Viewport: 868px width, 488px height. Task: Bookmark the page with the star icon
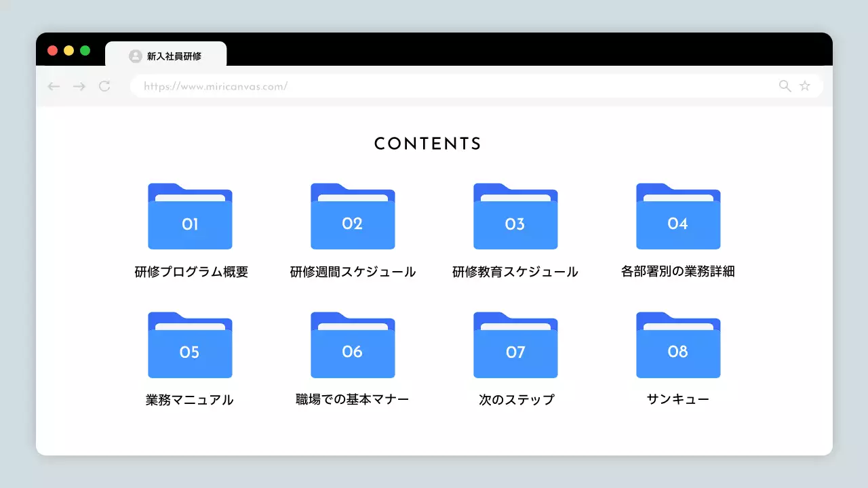(x=805, y=86)
